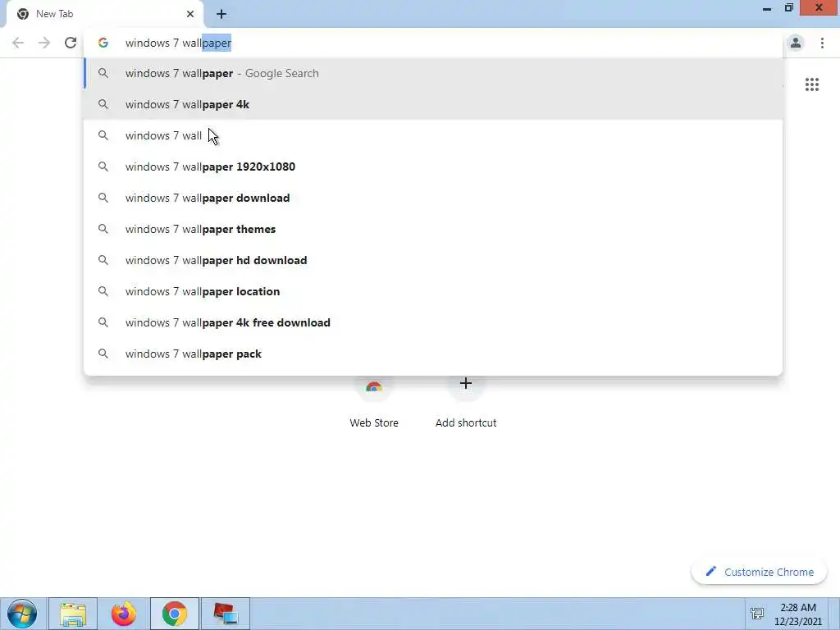Click the network tray icon
840x630 pixels.
pyautogui.click(x=757, y=614)
